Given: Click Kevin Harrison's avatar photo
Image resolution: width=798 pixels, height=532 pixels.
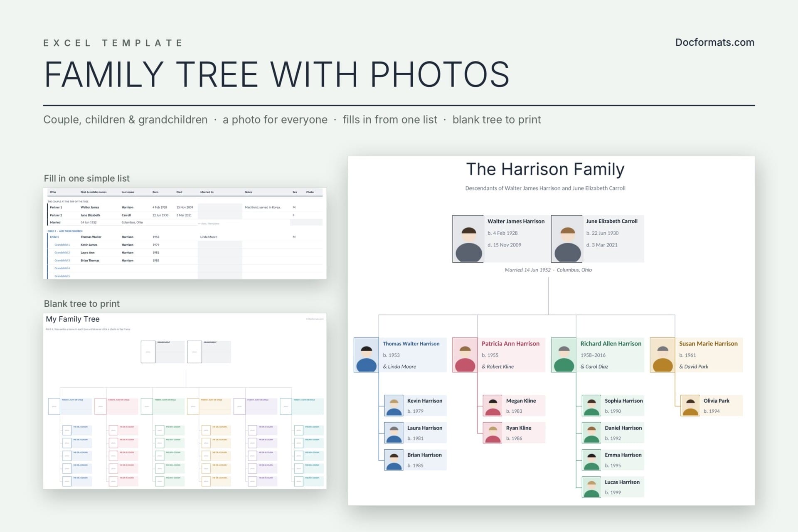Looking at the screenshot, I should [394, 406].
